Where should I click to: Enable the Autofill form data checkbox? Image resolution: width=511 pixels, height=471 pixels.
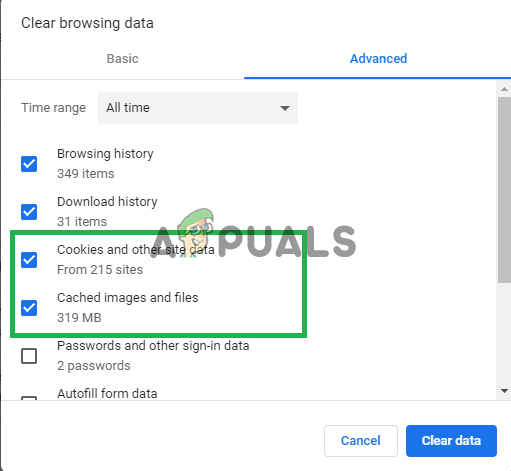point(29,398)
